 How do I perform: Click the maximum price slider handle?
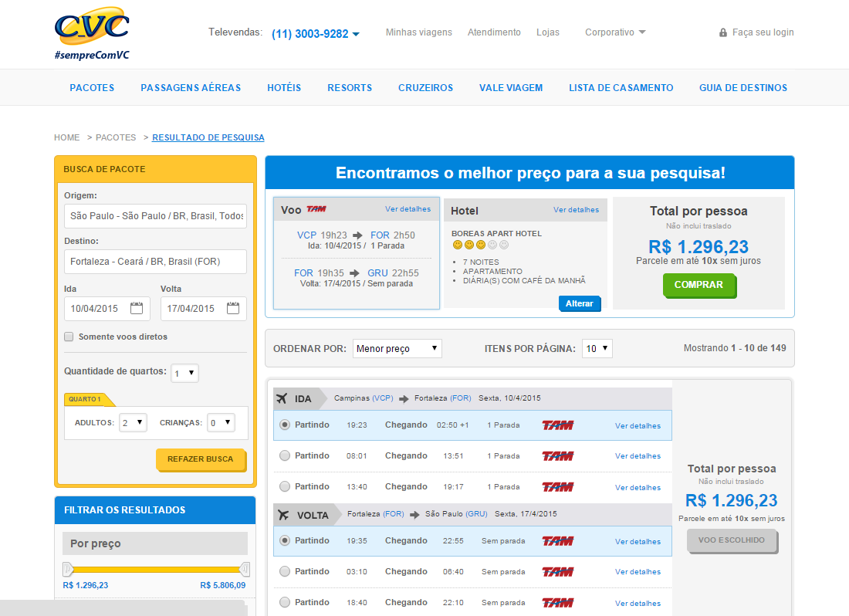(245, 569)
